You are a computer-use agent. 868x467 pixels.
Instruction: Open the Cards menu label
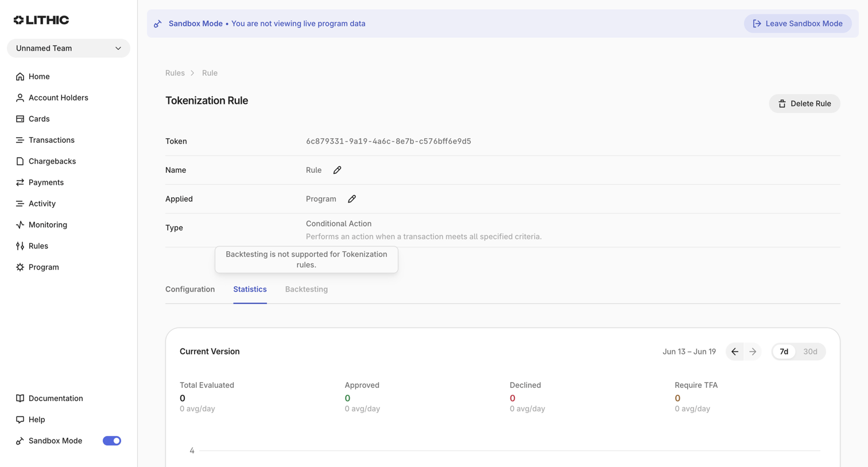coord(39,119)
